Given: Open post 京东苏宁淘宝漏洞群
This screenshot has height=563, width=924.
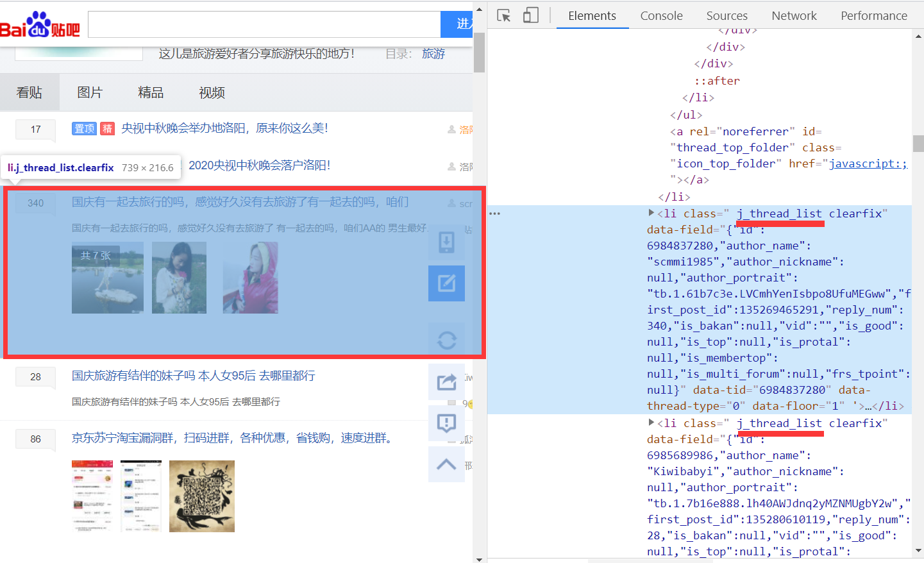Looking at the screenshot, I should [x=231, y=438].
